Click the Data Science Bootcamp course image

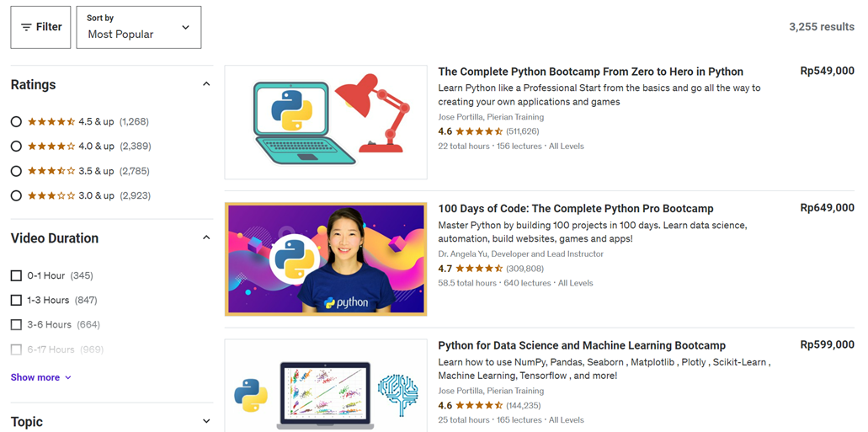coord(326,387)
